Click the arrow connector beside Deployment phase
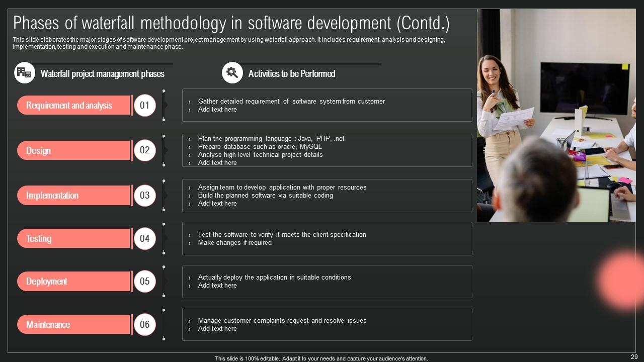The height and width of the screenshot is (362, 644). click(x=164, y=281)
